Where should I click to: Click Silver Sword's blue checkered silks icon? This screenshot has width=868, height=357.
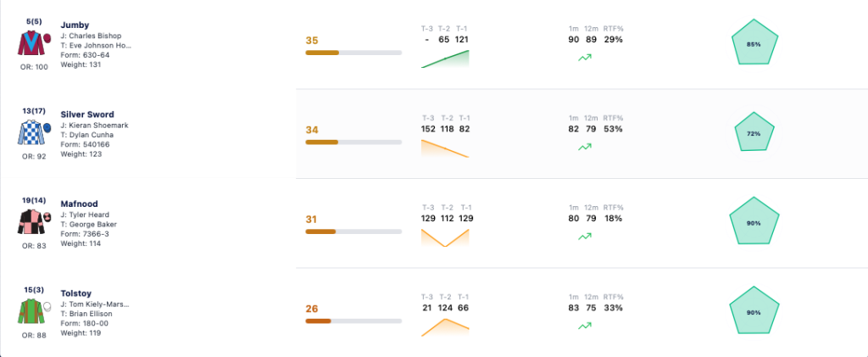31,133
